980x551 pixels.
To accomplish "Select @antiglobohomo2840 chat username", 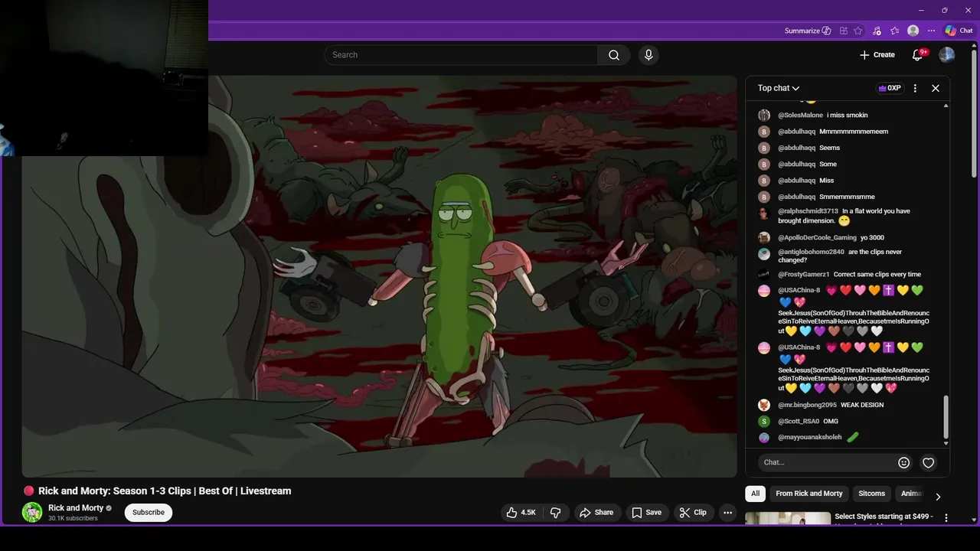I will pyautogui.click(x=811, y=252).
